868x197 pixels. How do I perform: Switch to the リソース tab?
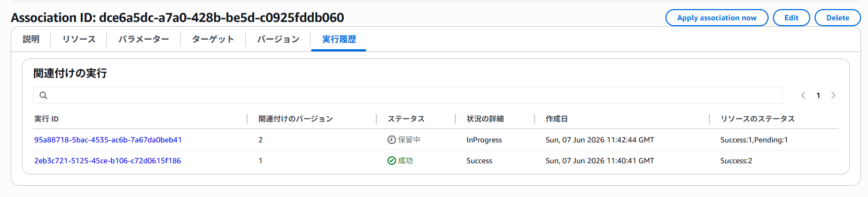[79, 39]
